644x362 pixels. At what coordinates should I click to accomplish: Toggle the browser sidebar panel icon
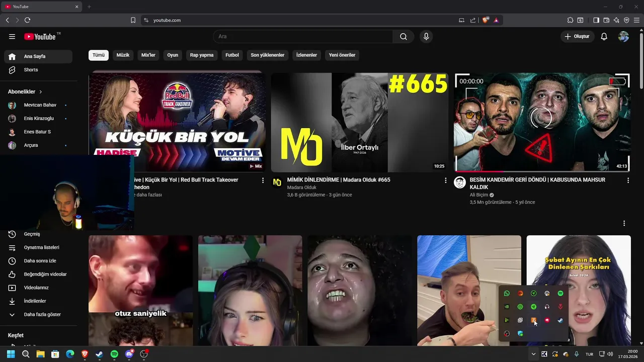(596, 20)
